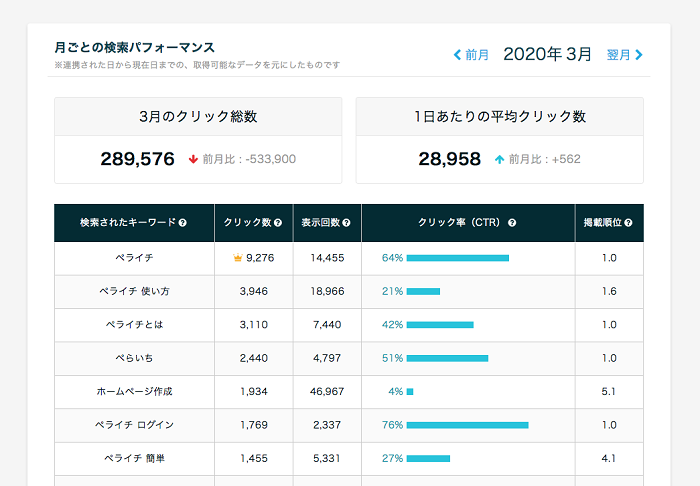700x486 pixels.
Task: Click the 27% CTR bar for ペライチ 簡単
Action: pyautogui.click(x=428, y=458)
